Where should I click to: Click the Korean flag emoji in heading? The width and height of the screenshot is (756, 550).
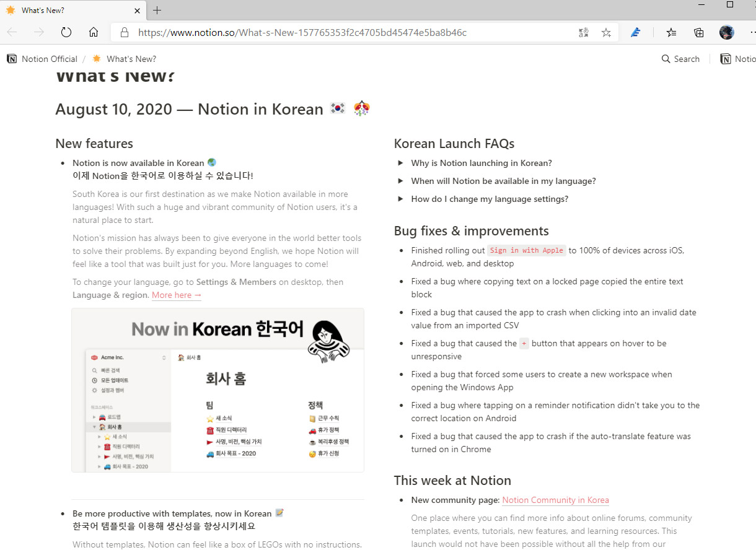click(338, 108)
